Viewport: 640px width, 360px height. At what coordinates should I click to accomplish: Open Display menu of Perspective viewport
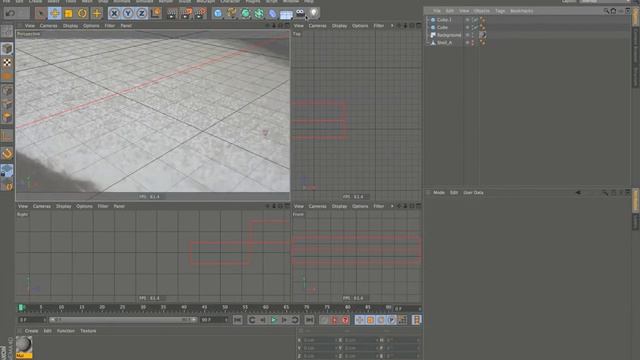tap(70, 26)
